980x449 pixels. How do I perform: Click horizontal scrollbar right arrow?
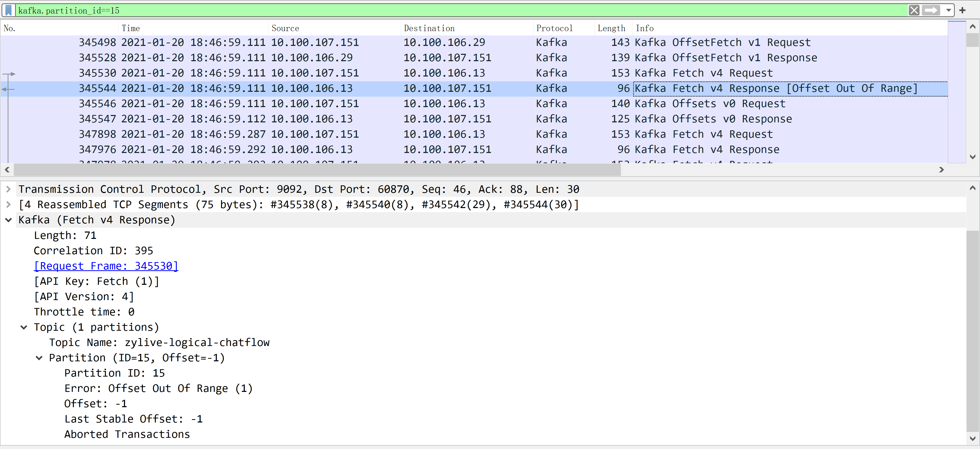tap(941, 170)
